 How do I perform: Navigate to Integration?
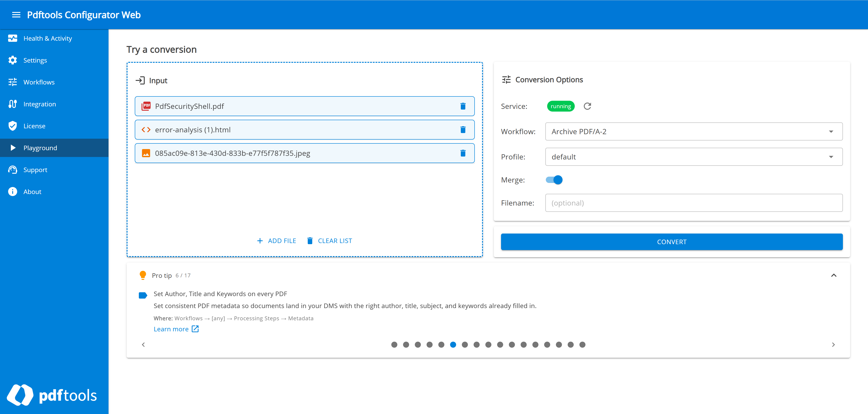[54, 104]
